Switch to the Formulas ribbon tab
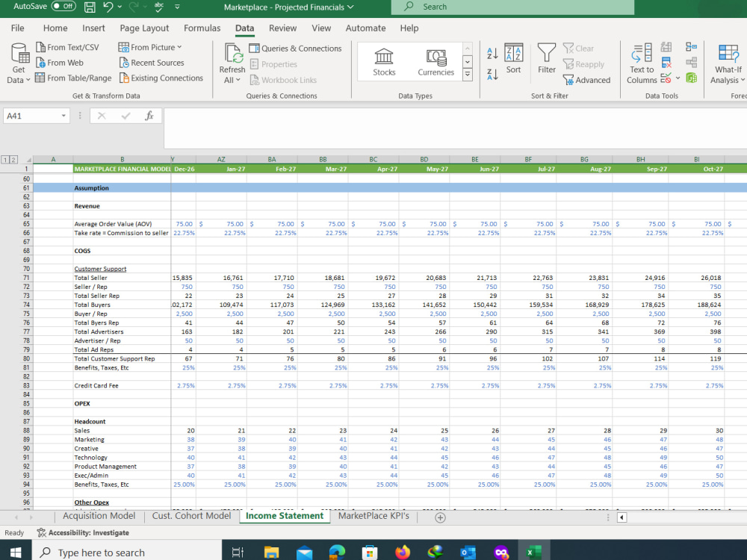Image resolution: width=747 pixels, height=560 pixels. click(x=202, y=28)
